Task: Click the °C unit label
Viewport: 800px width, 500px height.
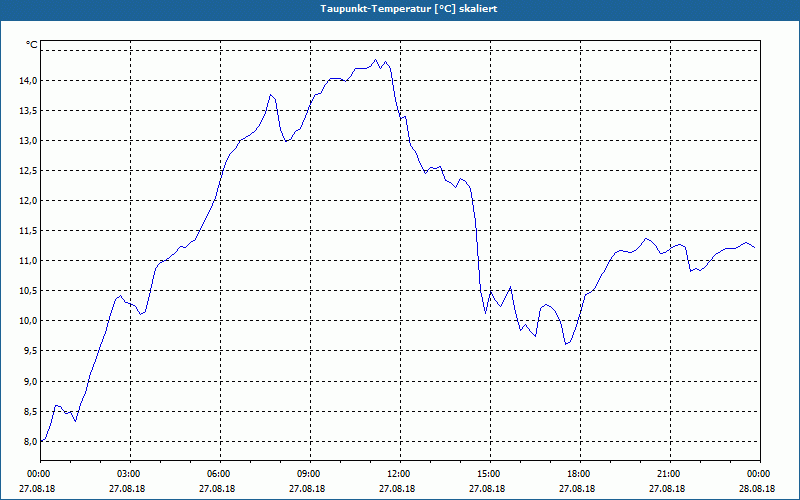Action: click(32, 45)
